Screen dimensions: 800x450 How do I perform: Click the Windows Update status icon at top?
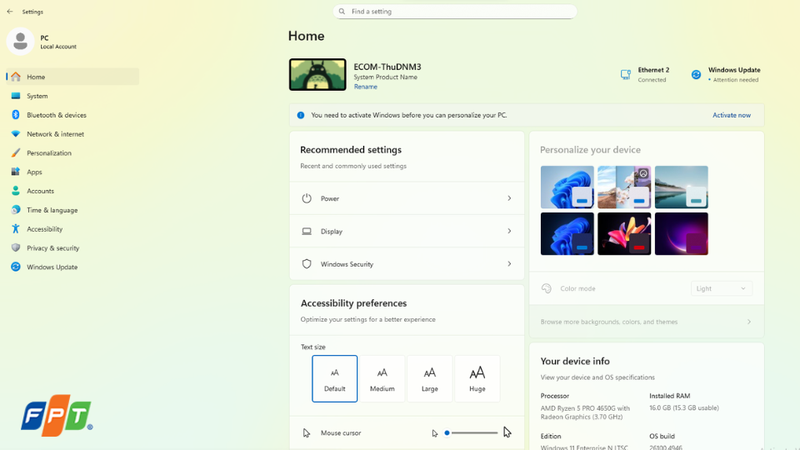tap(696, 74)
